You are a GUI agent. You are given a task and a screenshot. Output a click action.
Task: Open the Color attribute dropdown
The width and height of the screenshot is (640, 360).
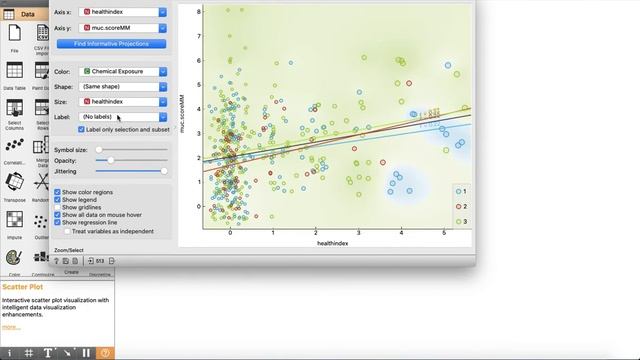point(122,71)
